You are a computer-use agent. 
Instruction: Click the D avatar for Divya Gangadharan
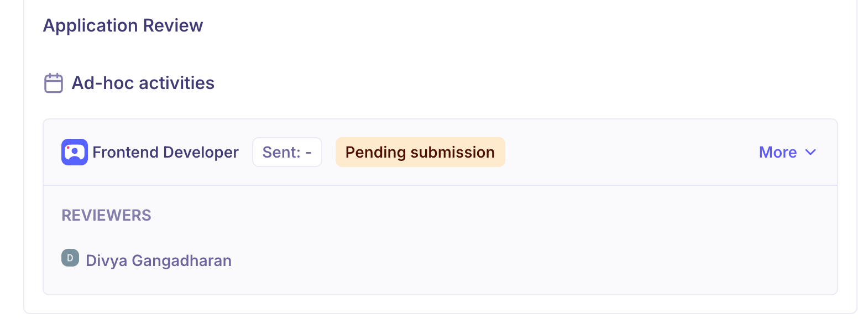[70, 258]
